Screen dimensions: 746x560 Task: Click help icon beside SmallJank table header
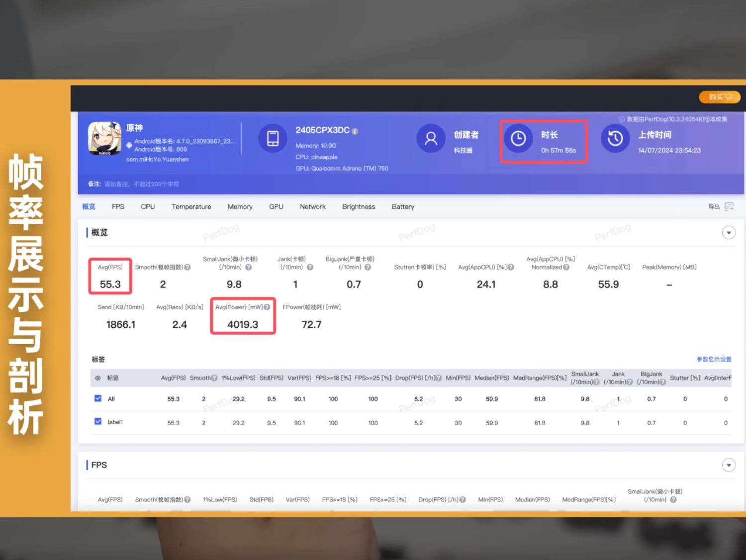[x=596, y=382]
